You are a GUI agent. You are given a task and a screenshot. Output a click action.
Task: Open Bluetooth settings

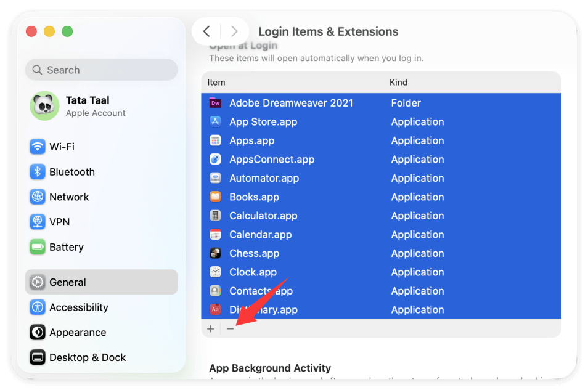pos(71,172)
